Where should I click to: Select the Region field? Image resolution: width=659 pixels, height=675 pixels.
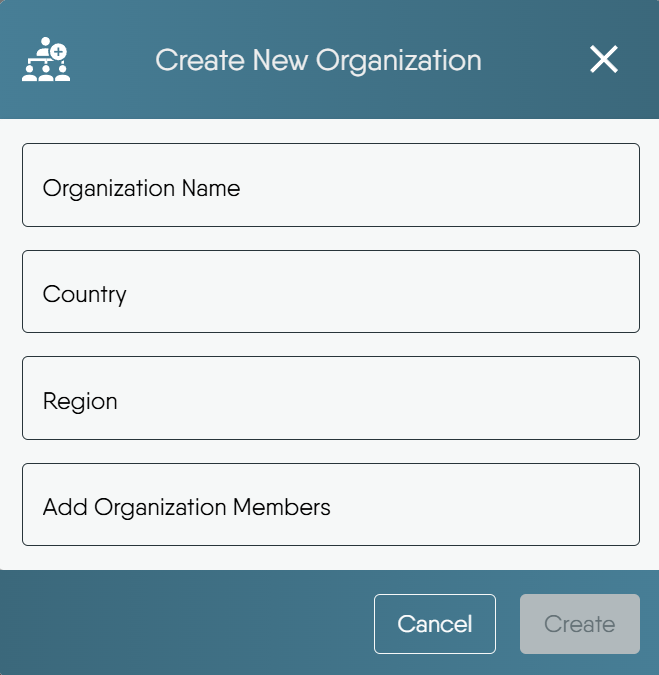pyautogui.click(x=330, y=398)
